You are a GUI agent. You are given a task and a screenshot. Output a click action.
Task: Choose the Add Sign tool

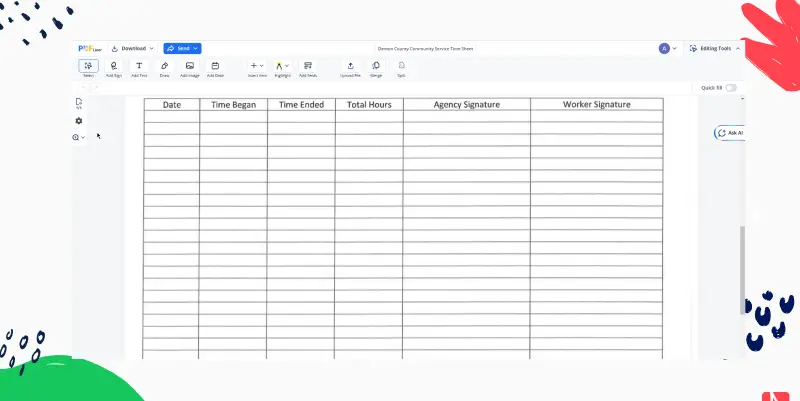(114, 68)
